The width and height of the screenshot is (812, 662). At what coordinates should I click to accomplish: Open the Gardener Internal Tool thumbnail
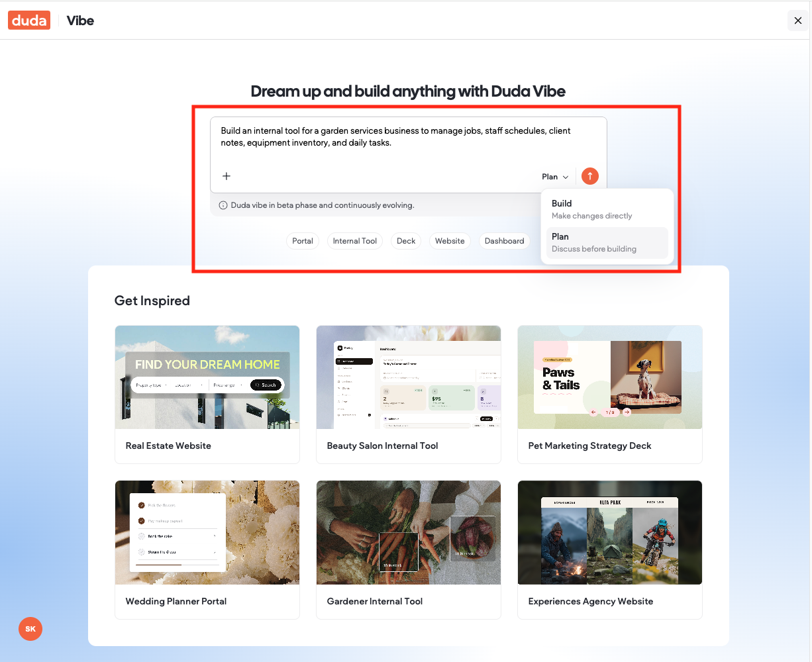coord(409,533)
